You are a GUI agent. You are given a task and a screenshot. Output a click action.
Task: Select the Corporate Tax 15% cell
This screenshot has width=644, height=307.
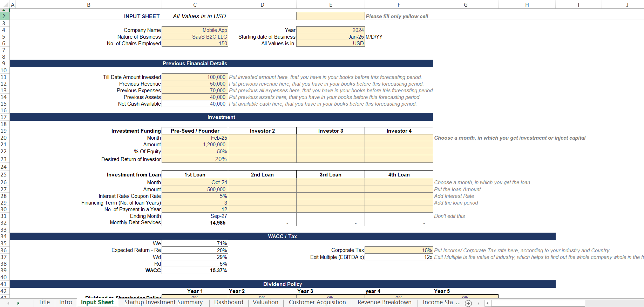pos(399,250)
